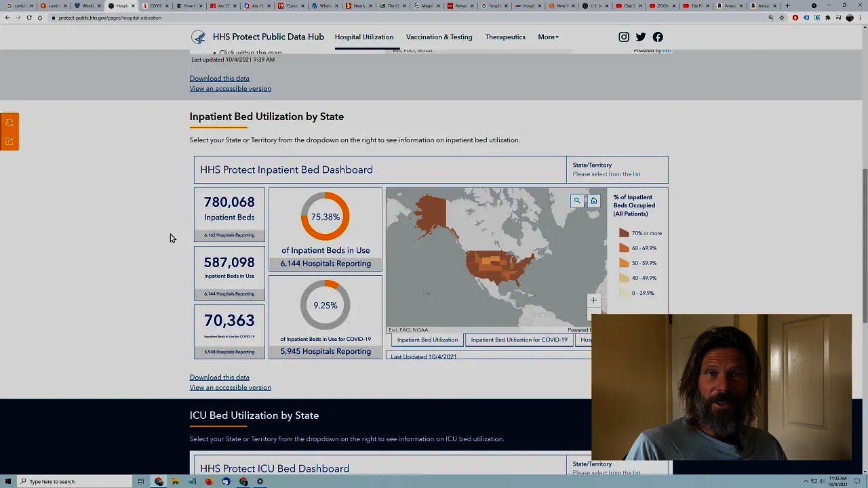The image size is (868, 488).
Task: Expand hidden system tray icons chevron
Action: coord(806,481)
